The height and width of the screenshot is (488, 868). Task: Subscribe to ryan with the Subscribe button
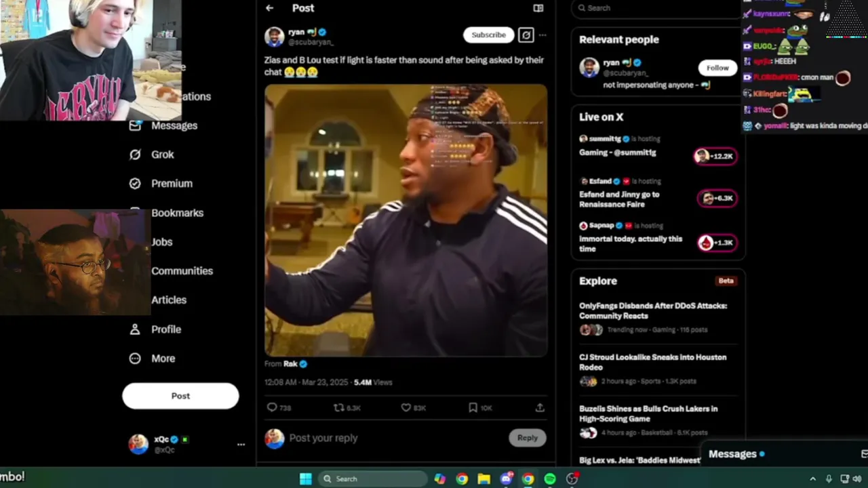[488, 35]
